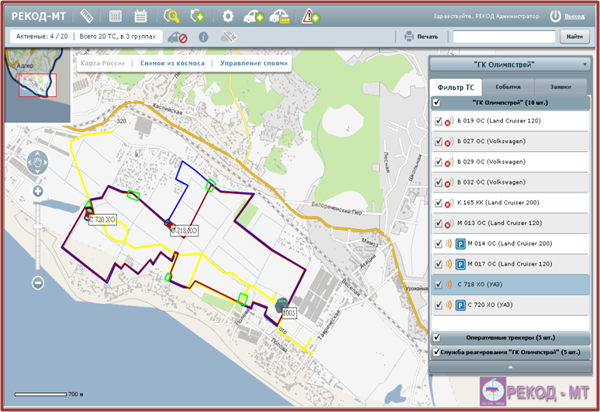Click the Найти search button

click(x=573, y=37)
